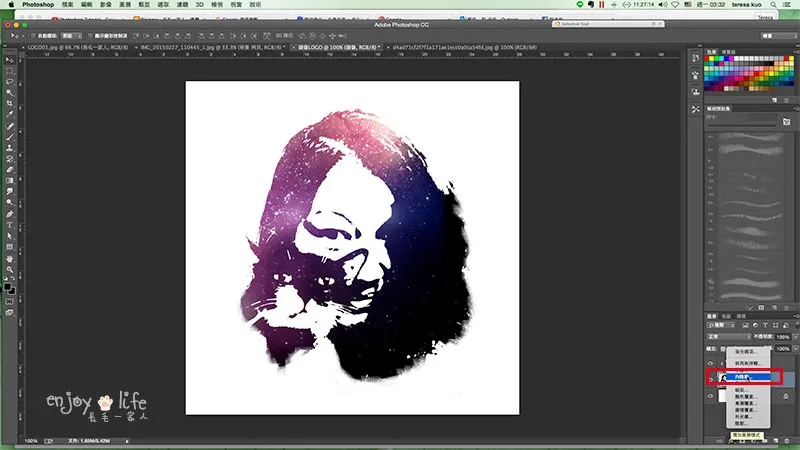Click the top brush stroke preset thumbnail
800x450 pixels.
751,138
